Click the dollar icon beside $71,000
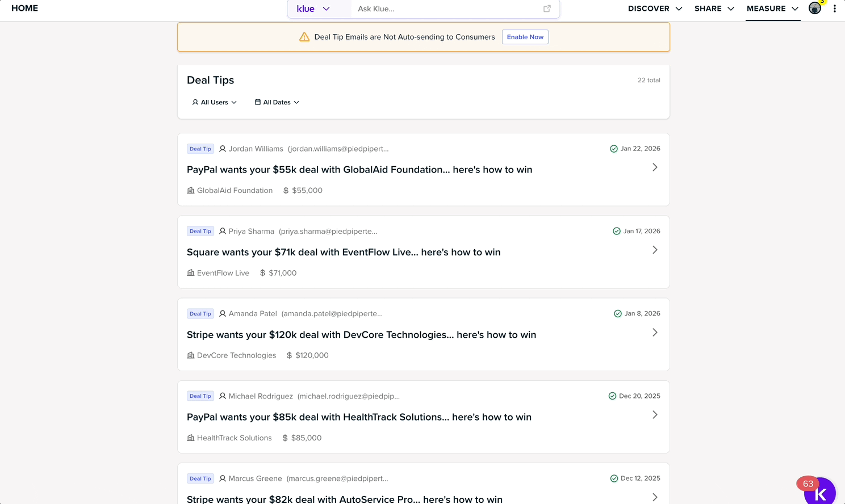Viewport: 845px width, 504px height. tap(262, 273)
